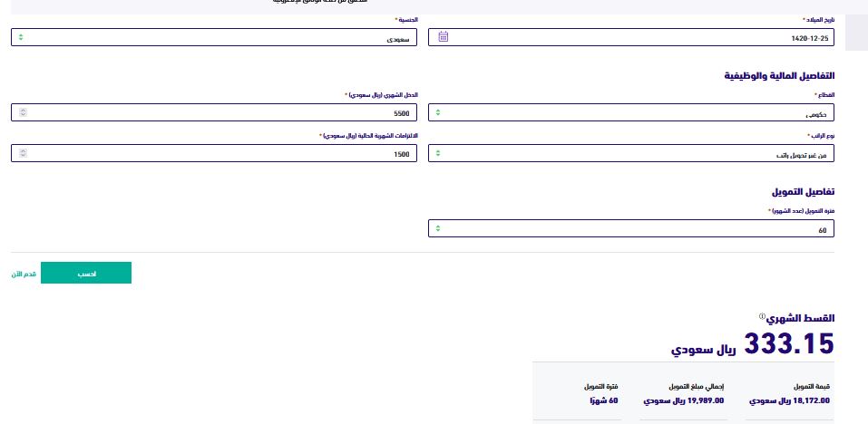Viewport: 868px width, 424px height.
Task: Open the الجنسية dropdown showing سعودي
Action: [214, 37]
